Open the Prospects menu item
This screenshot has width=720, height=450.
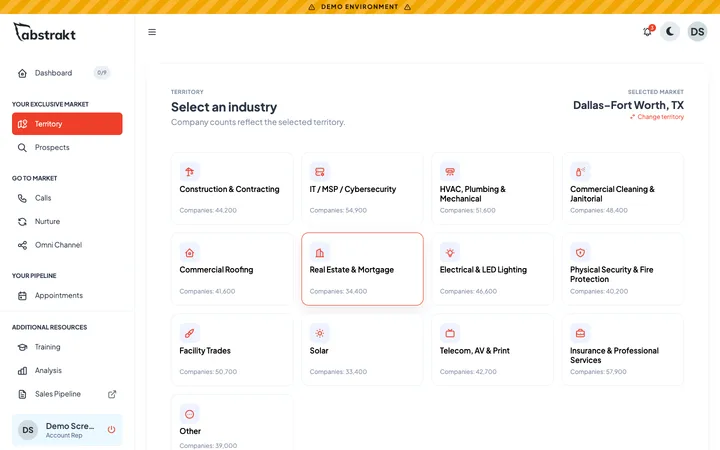pos(67,147)
